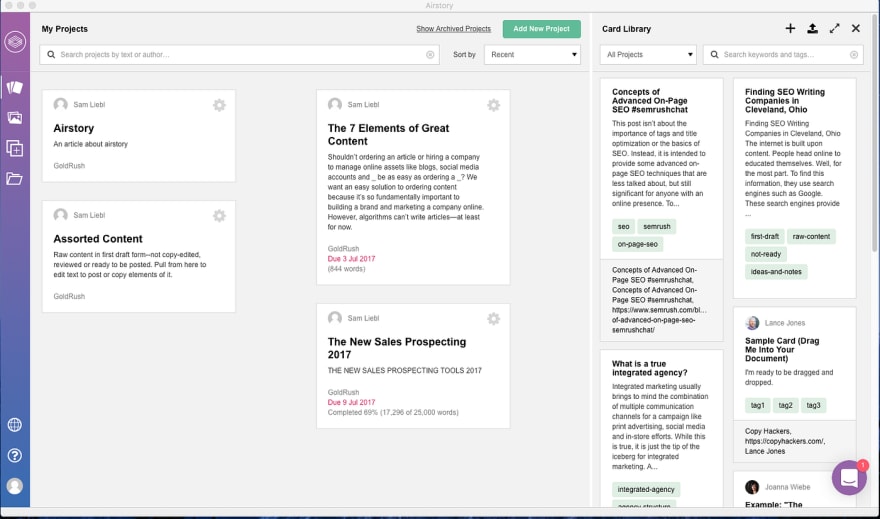Open the chat support bubble
The width and height of the screenshot is (880, 519).
(849, 478)
